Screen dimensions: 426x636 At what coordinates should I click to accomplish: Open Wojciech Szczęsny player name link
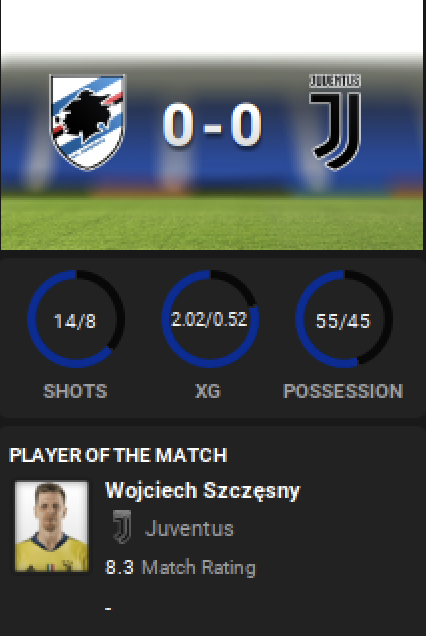click(x=202, y=491)
